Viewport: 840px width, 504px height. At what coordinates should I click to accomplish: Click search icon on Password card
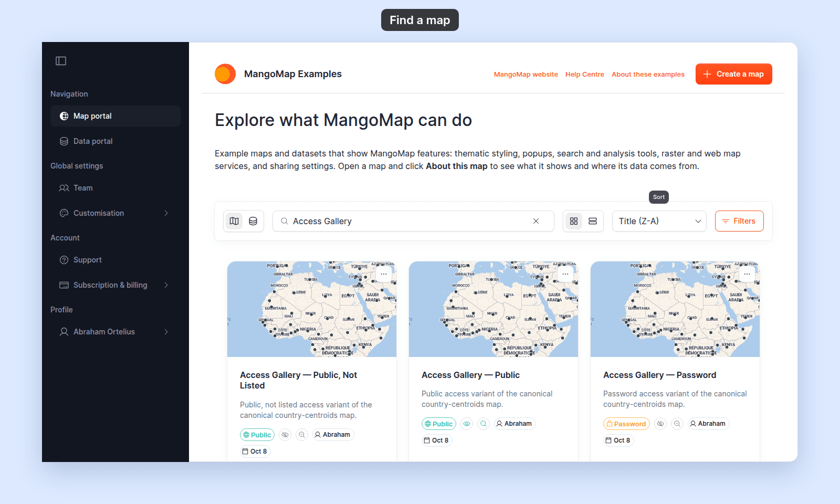[677, 424]
